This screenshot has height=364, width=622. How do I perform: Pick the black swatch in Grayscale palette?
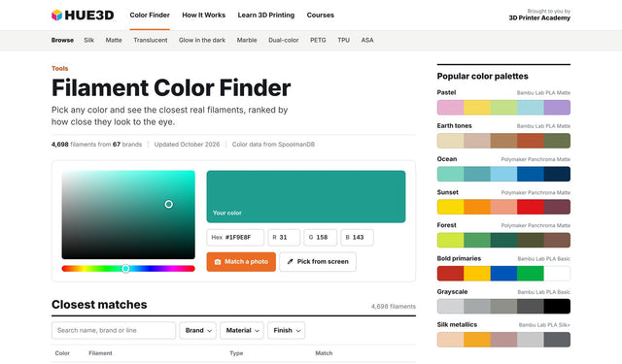pyautogui.click(x=557, y=306)
